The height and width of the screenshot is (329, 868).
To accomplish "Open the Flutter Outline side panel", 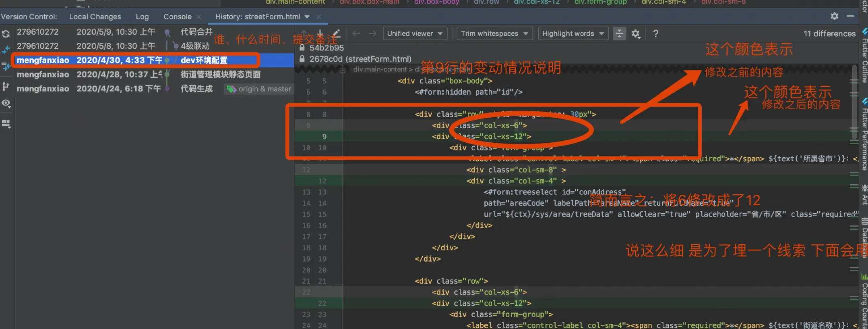I will (864, 56).
